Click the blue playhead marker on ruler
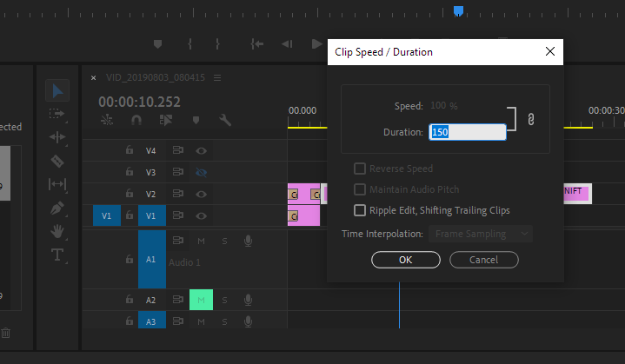Screen dimensions: 625x364 coord(458,10)
